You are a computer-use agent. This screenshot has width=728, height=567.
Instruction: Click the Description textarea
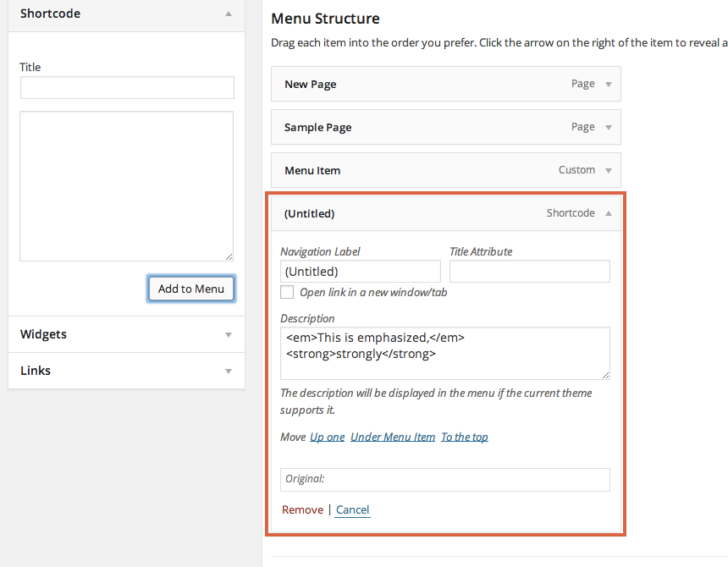(444, 353)
